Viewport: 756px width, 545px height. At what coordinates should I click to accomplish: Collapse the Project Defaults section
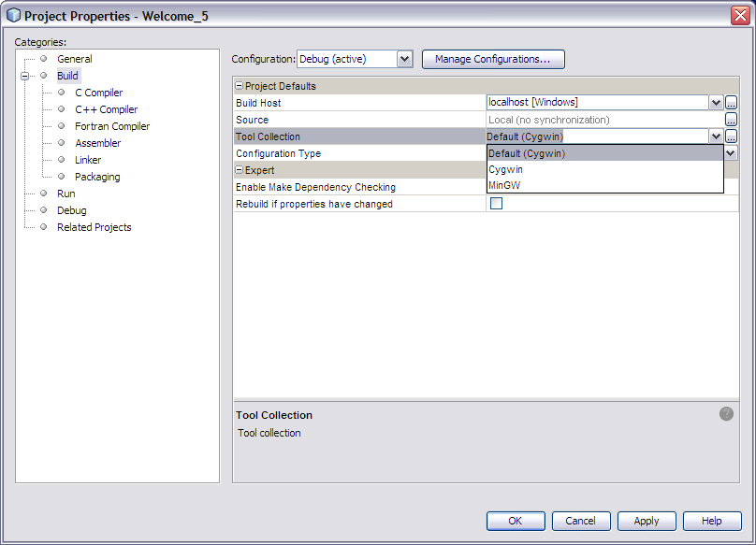(x=240, y=86)
